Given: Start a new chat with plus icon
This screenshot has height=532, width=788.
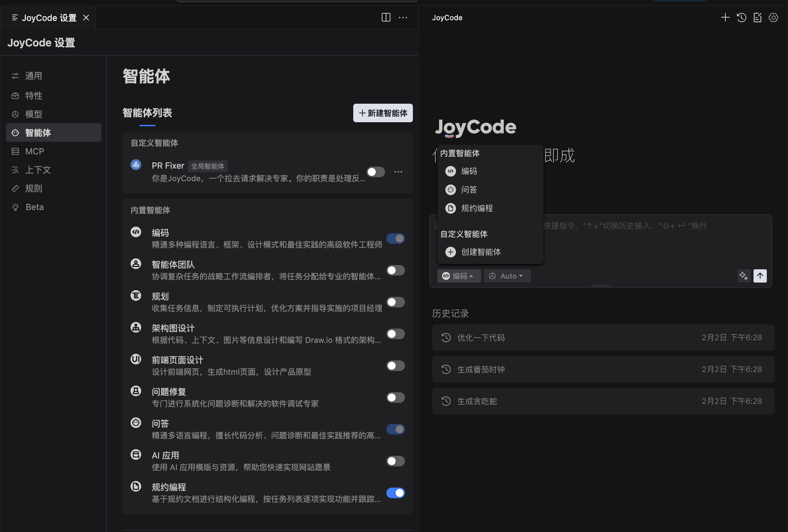Looking at the screenshot, I should point(725,17).
